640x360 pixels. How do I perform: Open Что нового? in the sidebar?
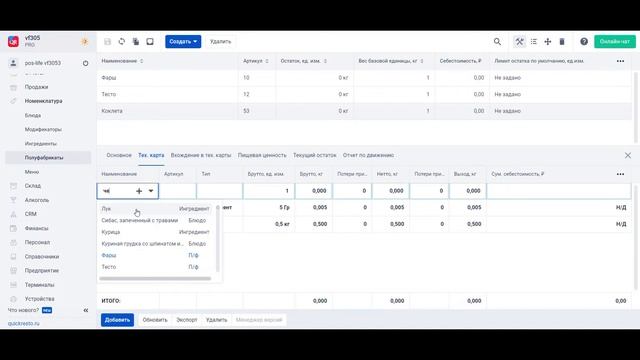pos(23,310)
